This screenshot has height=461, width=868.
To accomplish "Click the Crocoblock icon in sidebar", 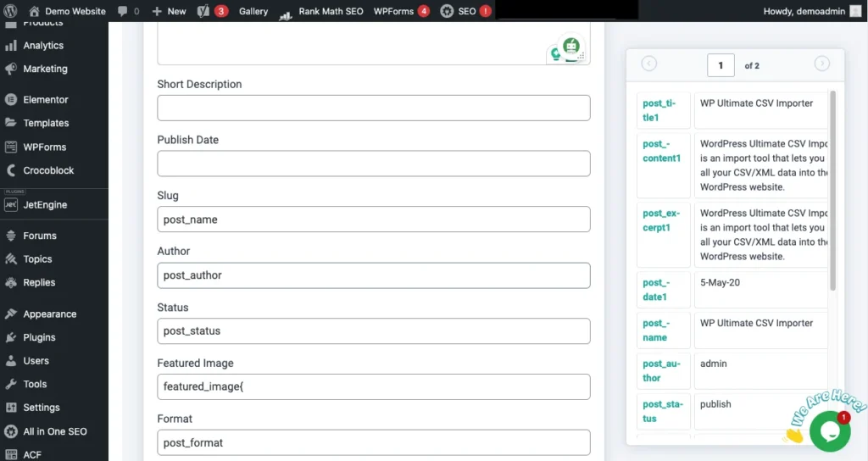I will point(11,170).
